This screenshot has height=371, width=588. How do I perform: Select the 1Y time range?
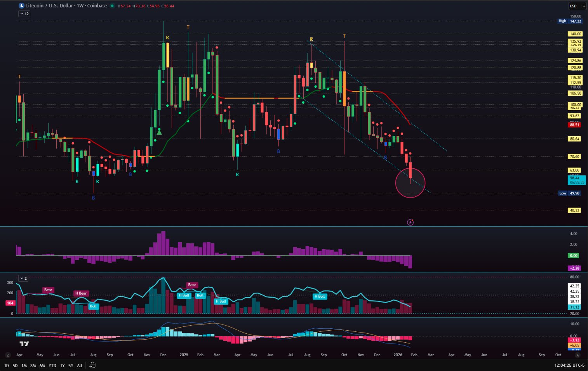(x=62, y=366)
